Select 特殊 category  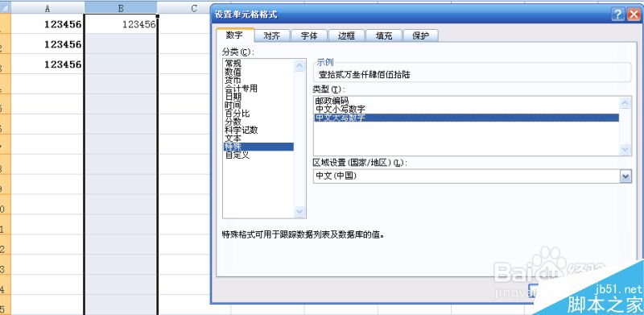pos(258,147)
